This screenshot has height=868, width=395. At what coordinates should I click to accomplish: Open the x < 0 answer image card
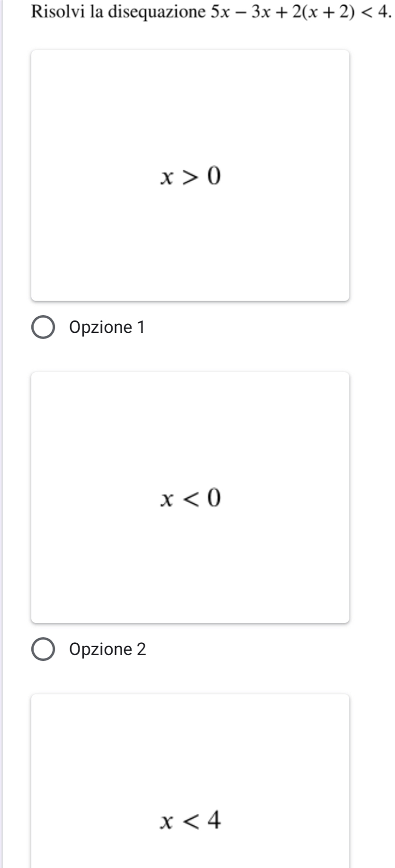pos(190,497)
